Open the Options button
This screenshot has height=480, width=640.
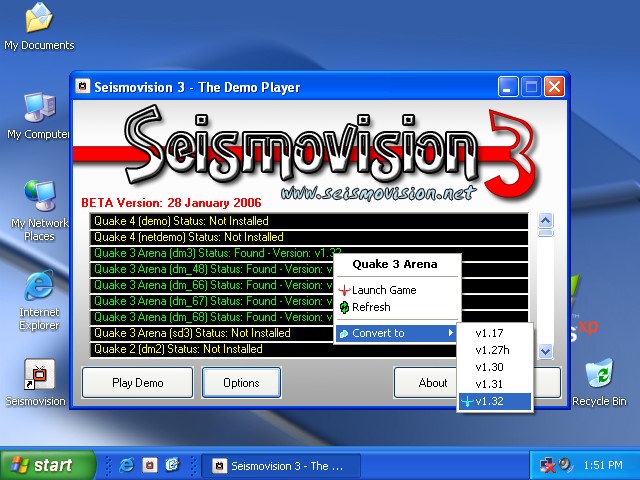tap(241, 382)
